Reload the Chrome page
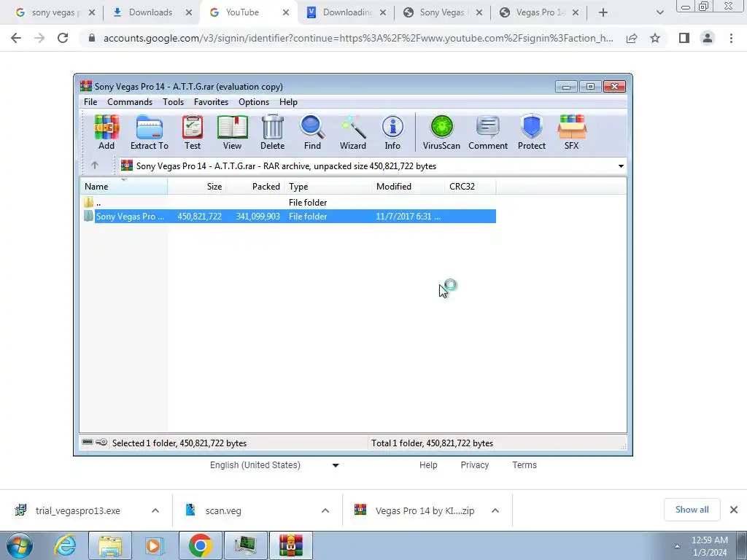The image size is (747, 560). click(x=63, y=38)
